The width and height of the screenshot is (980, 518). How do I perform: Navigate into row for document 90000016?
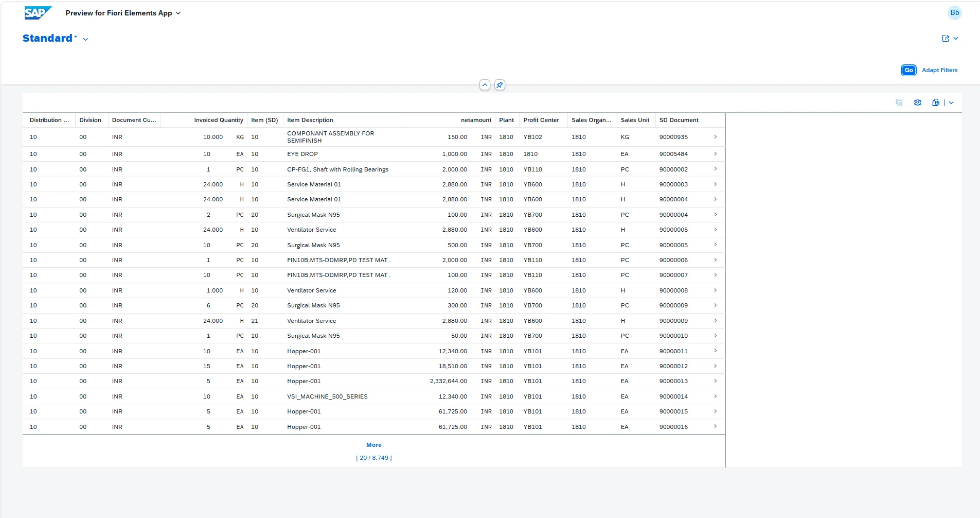point(715,426)
